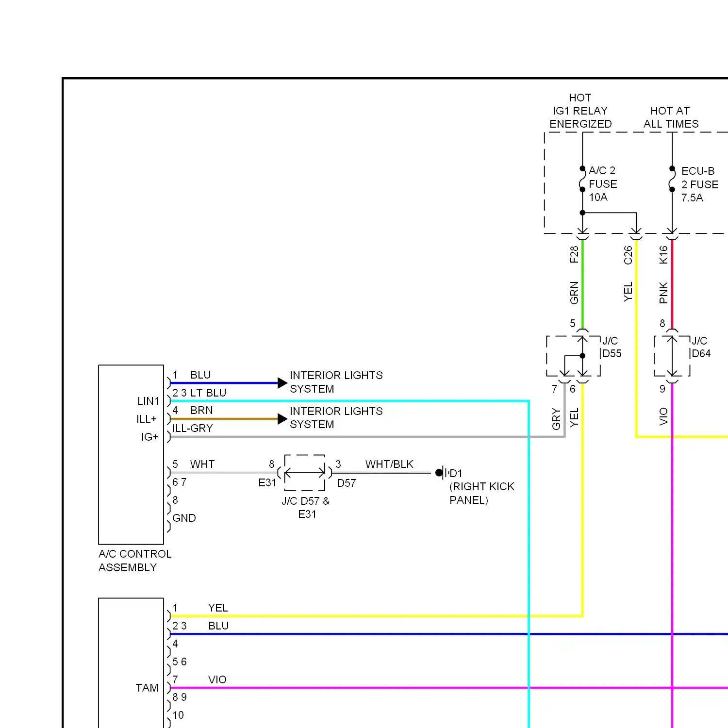
Task: Click the 'HOT AT ALL TIMES' label
Action: (671, 117)
